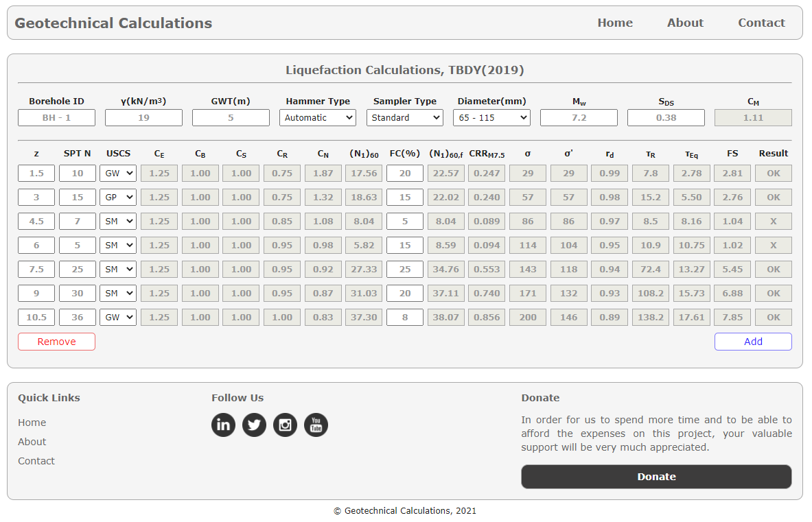This screenshot has height=522, width=812.
Task: Go to the About page from the header
Action: 684,23
